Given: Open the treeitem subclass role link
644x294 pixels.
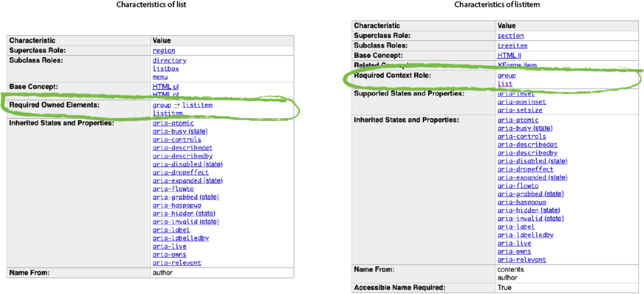Looking at the screenshot, I should pos(513,45).
